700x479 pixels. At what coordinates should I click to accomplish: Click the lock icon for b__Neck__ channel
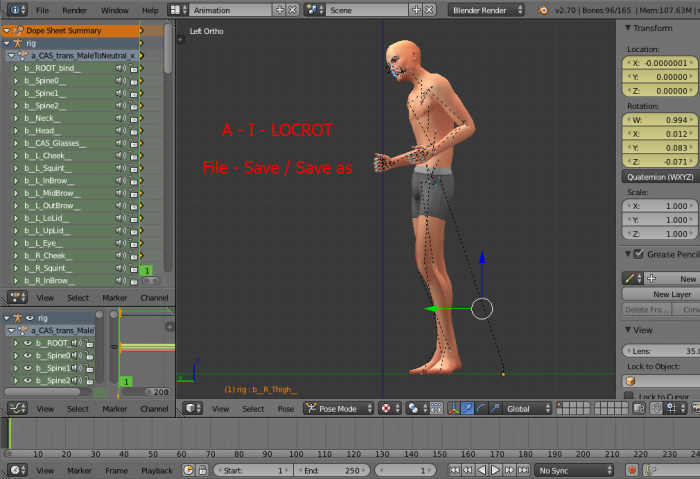pyautogui.click(x=132, y=118)
